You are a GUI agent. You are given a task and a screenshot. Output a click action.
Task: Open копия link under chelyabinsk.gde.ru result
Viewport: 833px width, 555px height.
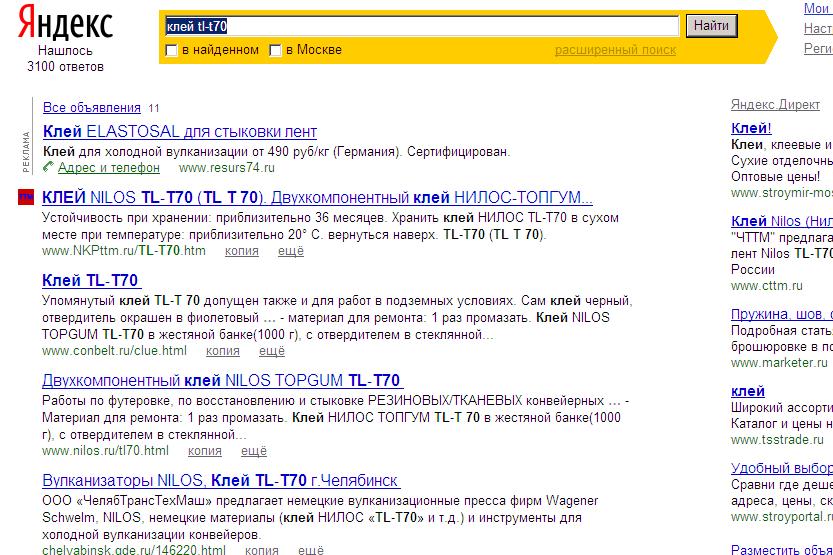click(261, 550)
